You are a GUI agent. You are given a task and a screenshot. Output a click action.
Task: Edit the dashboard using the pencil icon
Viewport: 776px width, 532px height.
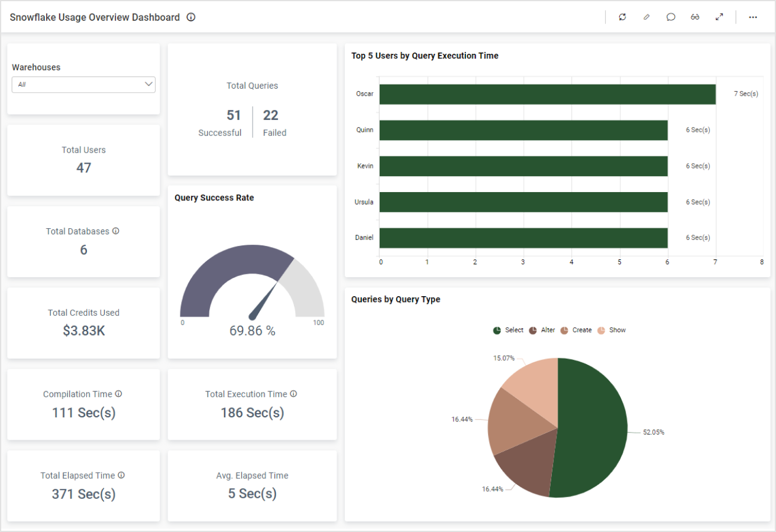pyautogui.click(x=646, y=17)
